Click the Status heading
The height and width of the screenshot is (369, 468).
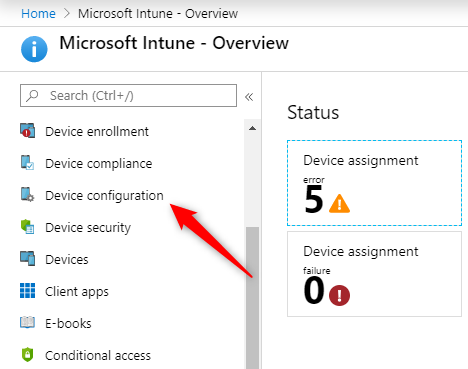[313, 112]
